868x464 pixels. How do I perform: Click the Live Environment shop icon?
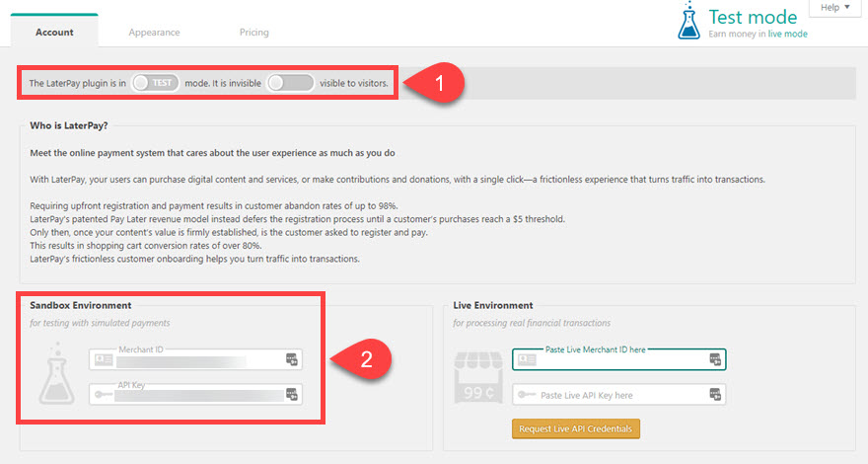point(478,377)
